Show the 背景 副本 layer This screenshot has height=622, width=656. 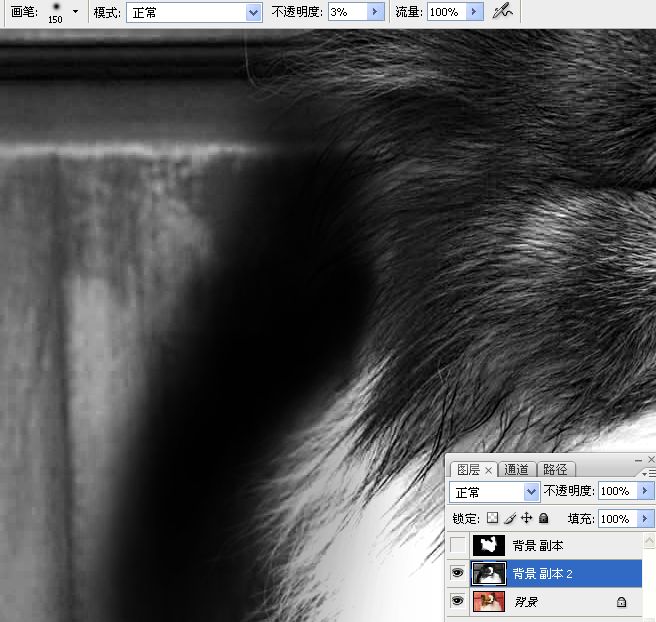[458, 545]
